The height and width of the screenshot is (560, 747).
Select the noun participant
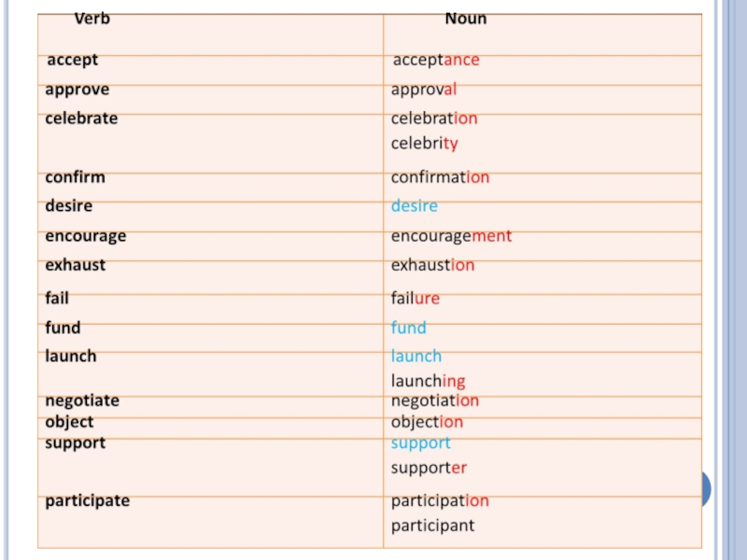pyautogui.click(x=432, y=525)
